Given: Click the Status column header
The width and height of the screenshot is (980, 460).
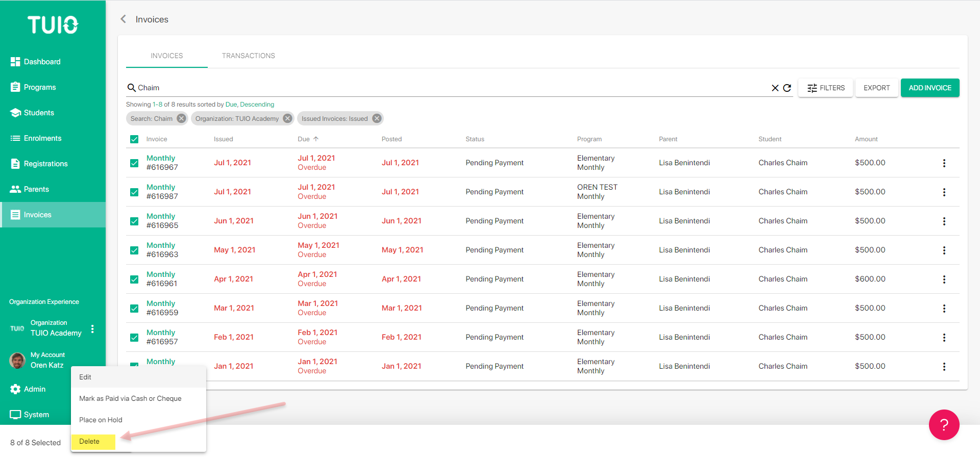Looking at the screenshot, I should (x=475, y=139).
